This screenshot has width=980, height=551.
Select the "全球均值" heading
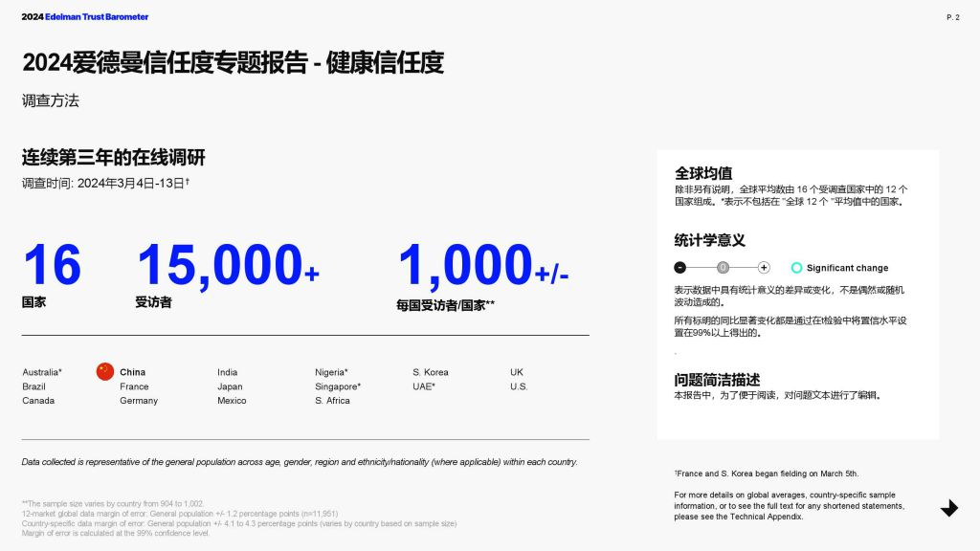pos(703,173)
